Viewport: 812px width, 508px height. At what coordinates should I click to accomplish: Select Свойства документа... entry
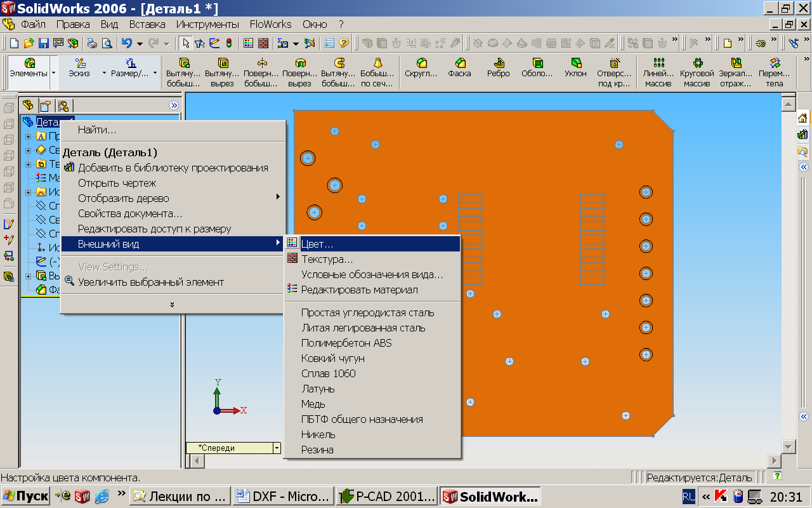pos(172,213)
